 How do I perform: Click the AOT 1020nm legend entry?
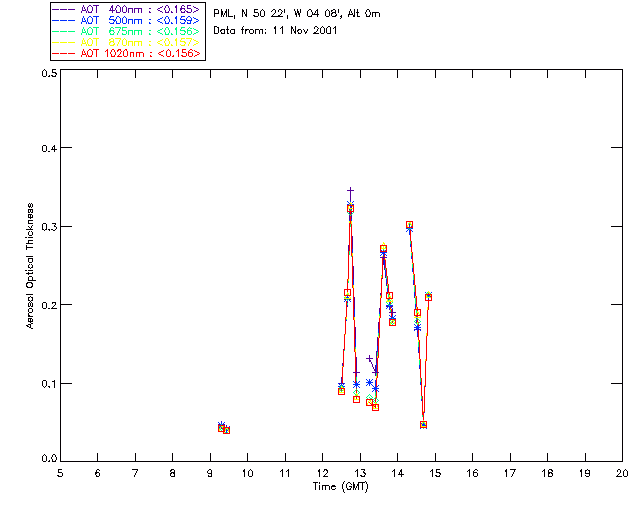point(127,53)
